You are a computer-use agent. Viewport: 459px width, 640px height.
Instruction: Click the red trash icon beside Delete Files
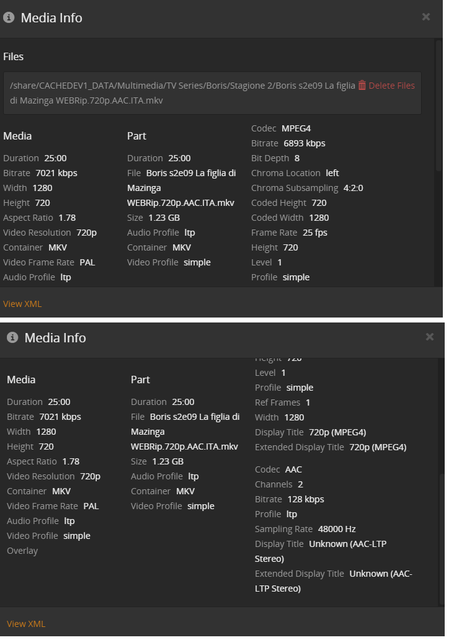362,85
